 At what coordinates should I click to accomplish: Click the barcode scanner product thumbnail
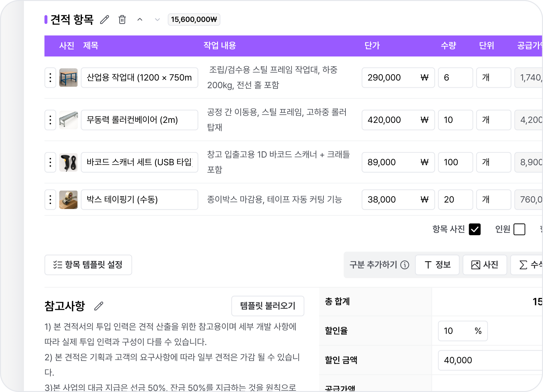tap(69, 162)
